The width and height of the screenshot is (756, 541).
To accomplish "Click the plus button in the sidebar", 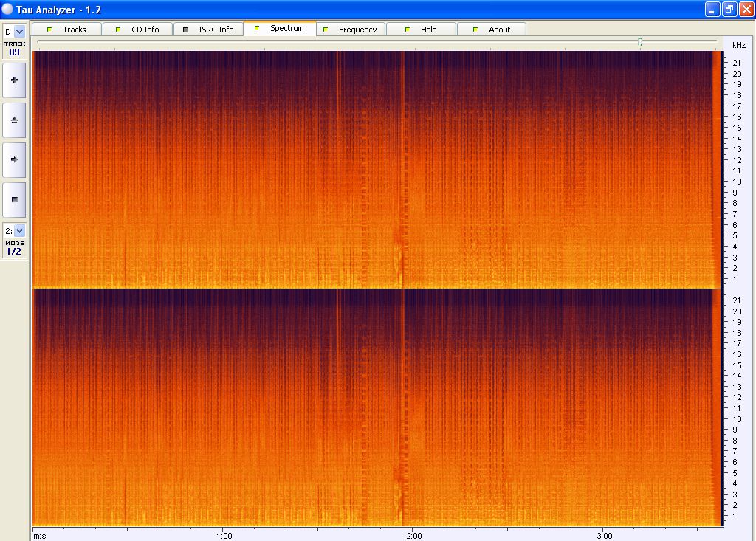I will [14, 80].
